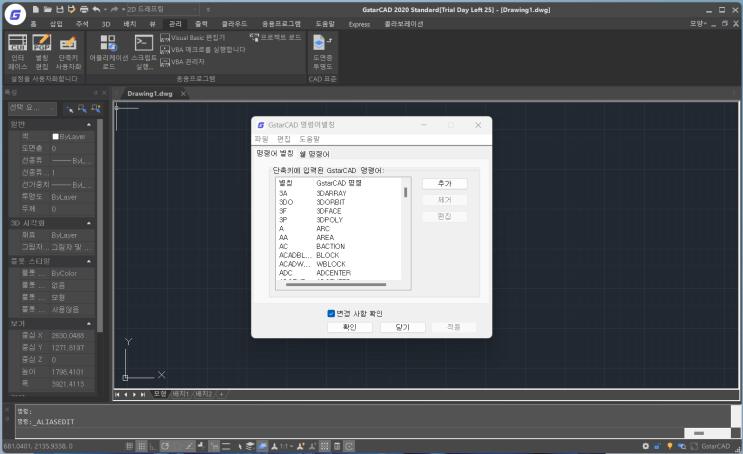Uncheck the 변경 사항 확인 checkbox
743x454 pixels.
point(331,313)
